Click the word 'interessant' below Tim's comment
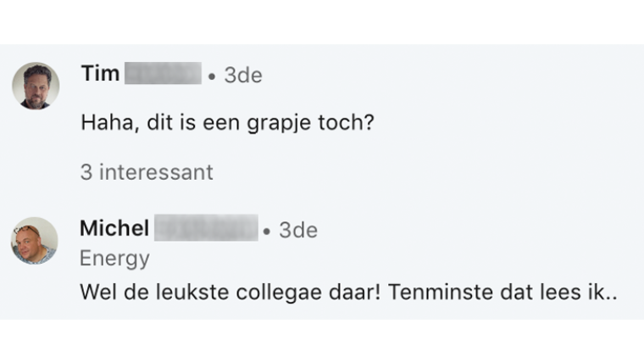Screen dimensions: 644x363 point(155,172)
